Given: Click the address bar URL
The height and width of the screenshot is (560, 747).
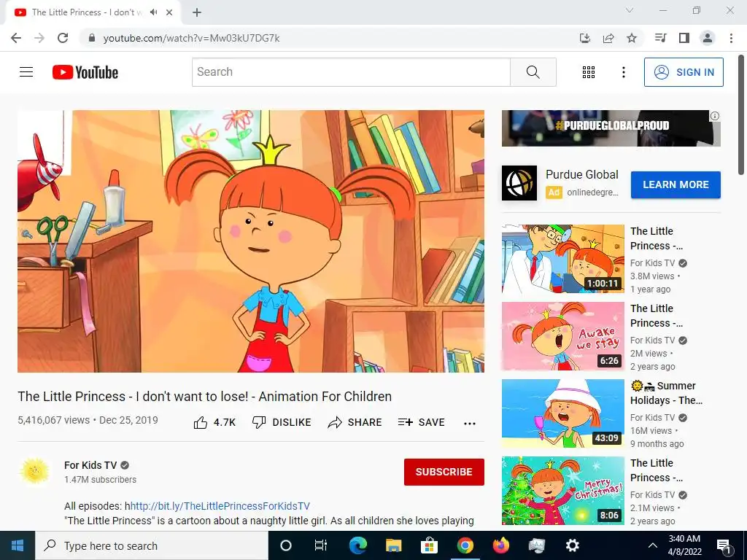Looking at the screenshot, I should (x=192, y=38).
